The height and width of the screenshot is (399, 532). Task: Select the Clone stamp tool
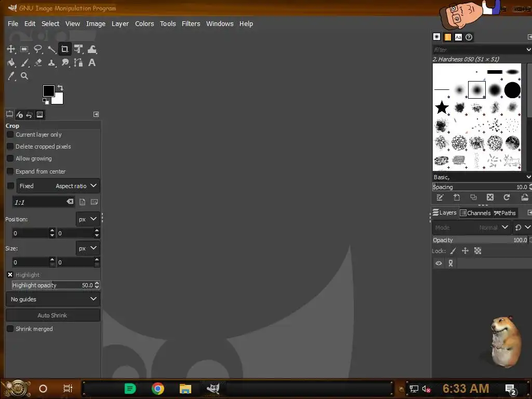[51, 62]
